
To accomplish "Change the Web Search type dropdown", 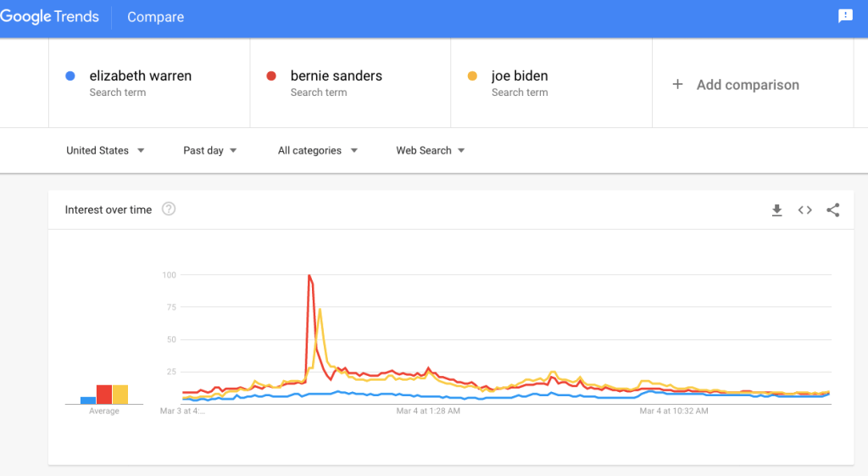I will click(x=431, y=151).
